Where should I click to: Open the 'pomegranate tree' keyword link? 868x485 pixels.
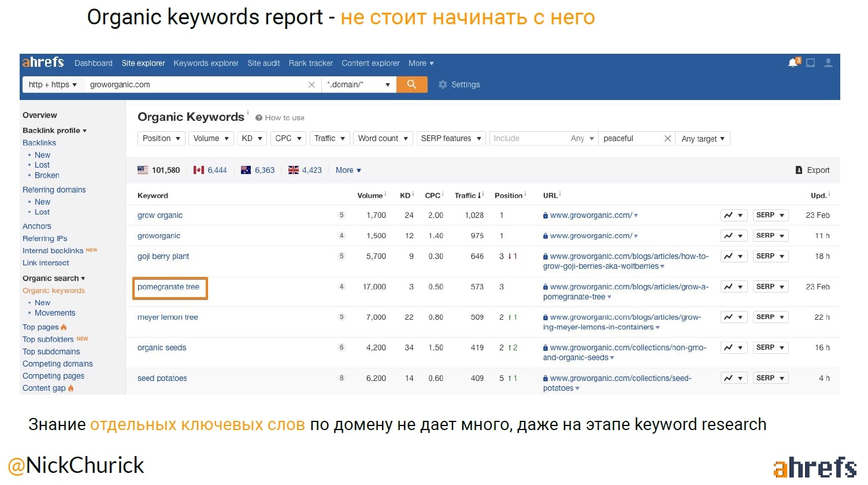[168, 287]
